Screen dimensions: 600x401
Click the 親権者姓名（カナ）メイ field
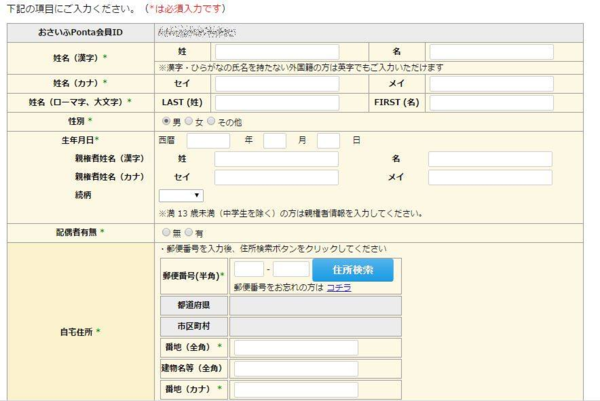[x=490, y=178]
